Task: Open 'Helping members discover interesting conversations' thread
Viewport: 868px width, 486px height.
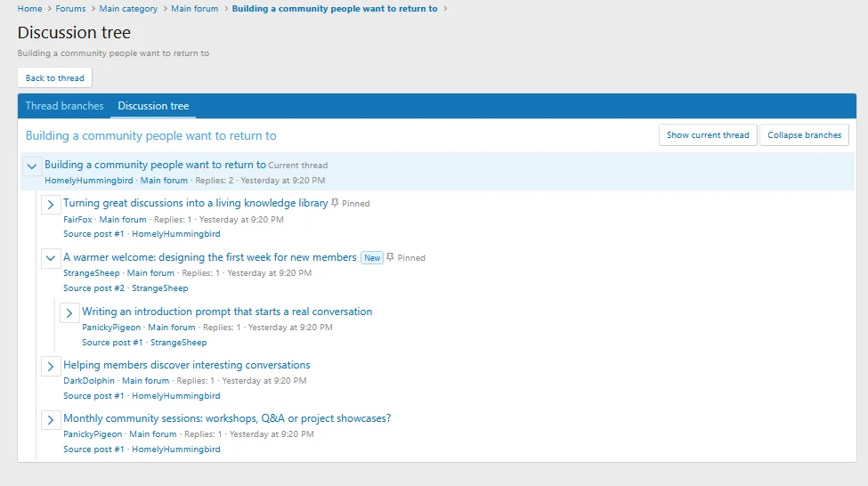Action: point(187,365)
